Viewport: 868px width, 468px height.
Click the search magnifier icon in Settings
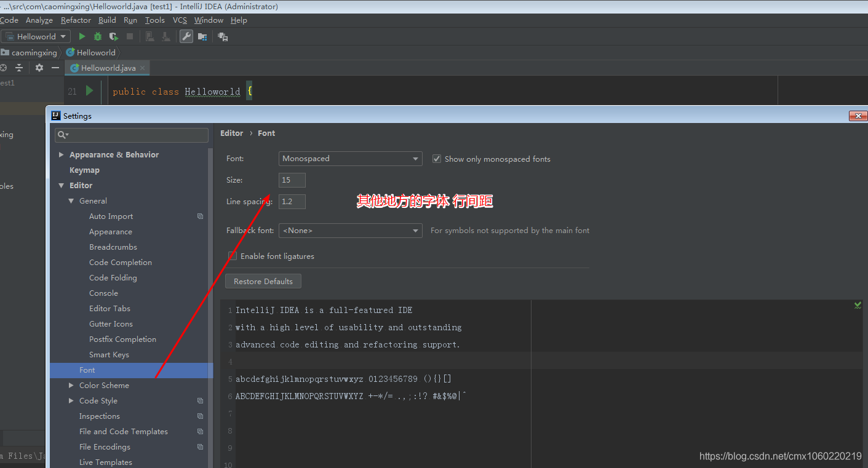[62, 135]
